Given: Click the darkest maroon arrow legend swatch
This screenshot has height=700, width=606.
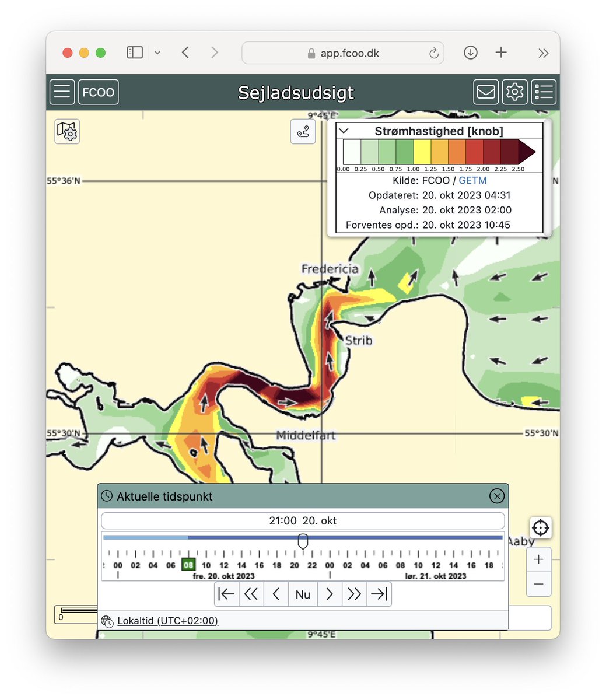Looking at the screenshot, I should [527, 152].
